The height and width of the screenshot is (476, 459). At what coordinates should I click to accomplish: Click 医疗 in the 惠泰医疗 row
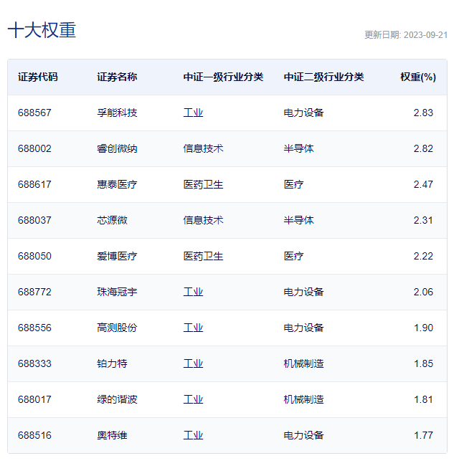point(293,184)
